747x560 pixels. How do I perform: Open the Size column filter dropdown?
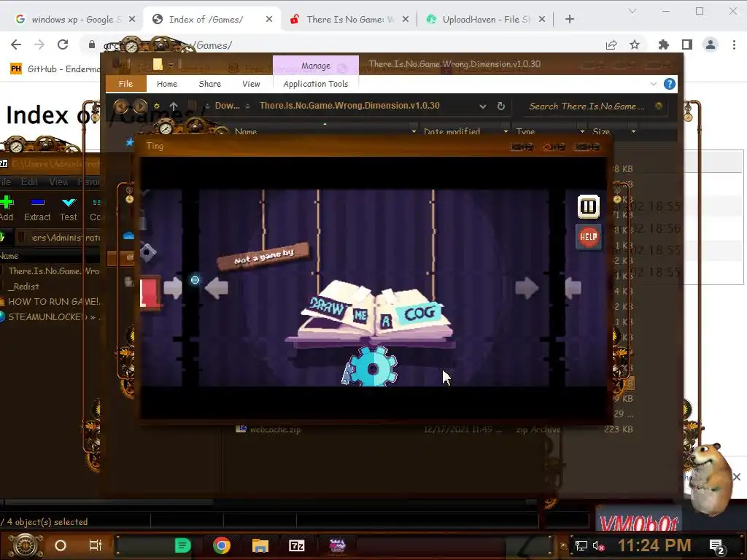pos(633,131)
